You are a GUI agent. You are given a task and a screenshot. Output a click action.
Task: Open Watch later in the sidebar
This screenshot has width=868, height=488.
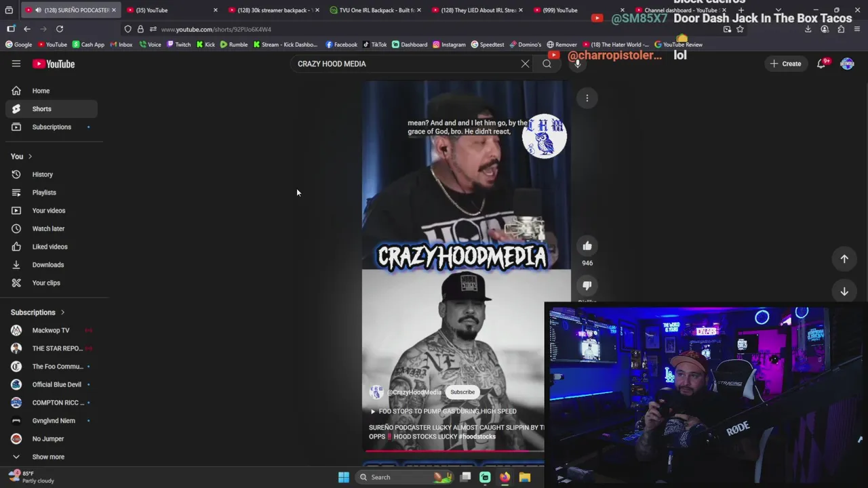click(52, 228)
